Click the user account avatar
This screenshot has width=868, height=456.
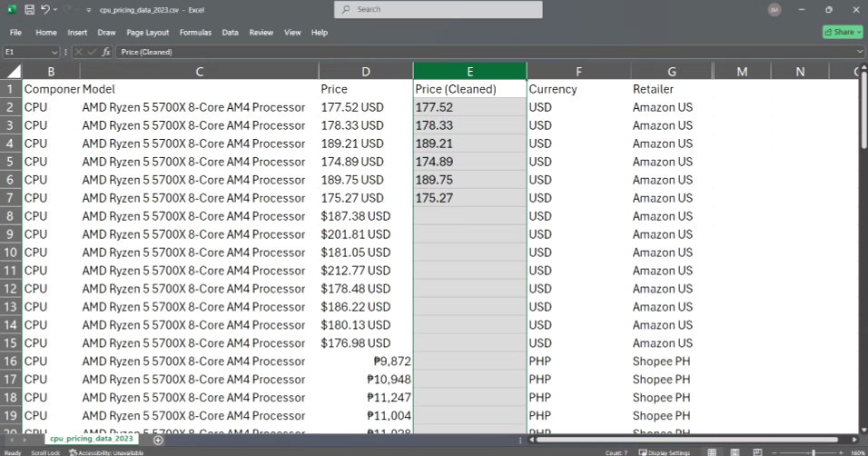(774, 9)
